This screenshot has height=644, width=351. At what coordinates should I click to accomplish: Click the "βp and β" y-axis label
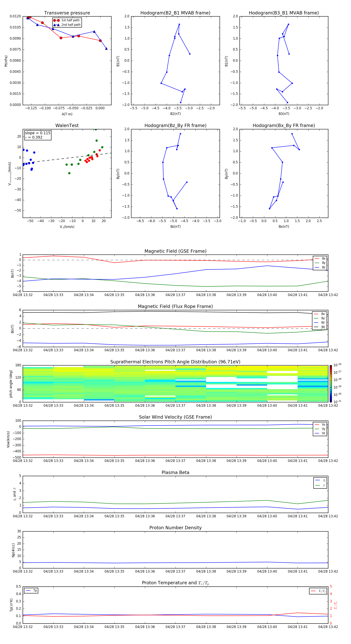[14, 495]
